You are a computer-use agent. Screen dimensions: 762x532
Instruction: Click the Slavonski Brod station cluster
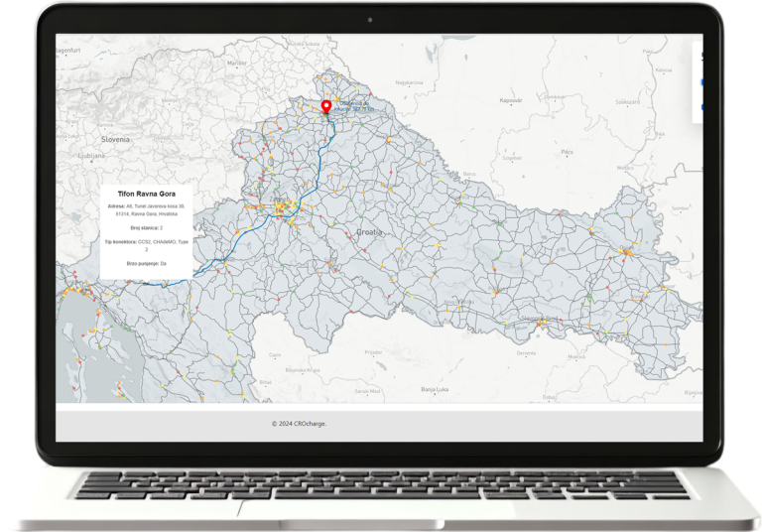point(524,320)
